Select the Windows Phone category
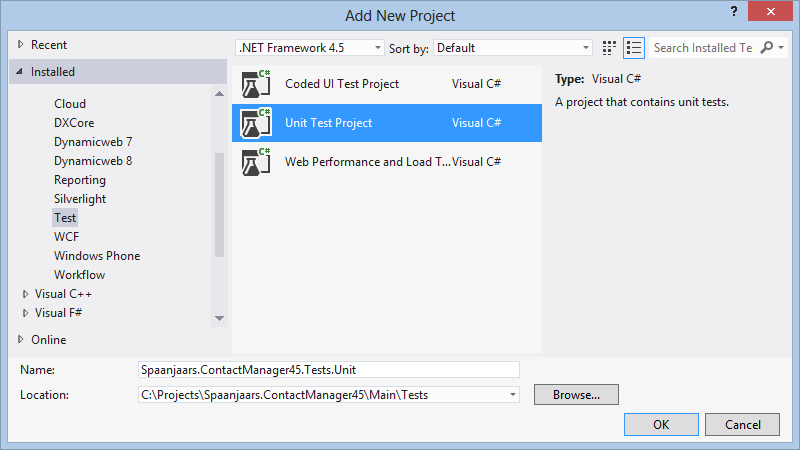 pyautogui.click(x=97, y=256)
